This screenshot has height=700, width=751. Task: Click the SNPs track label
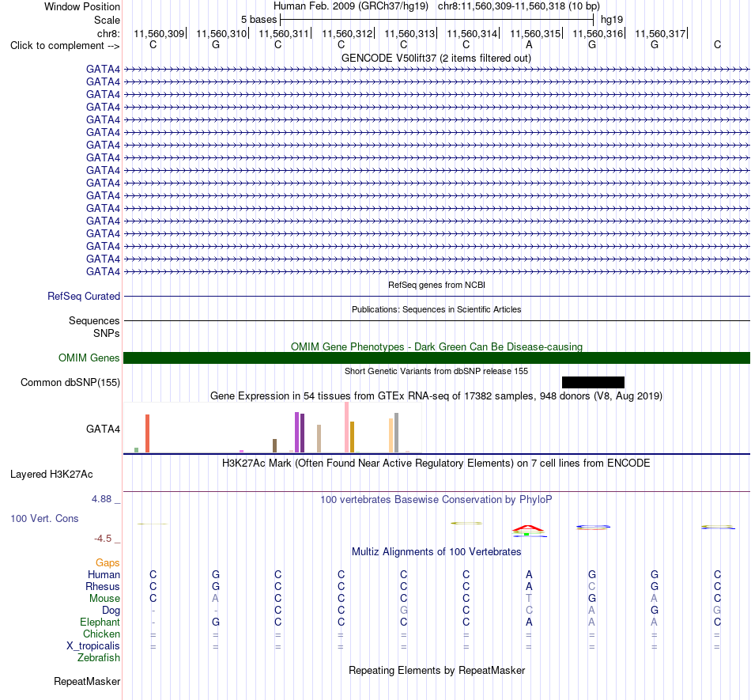[x=107, y=333]
